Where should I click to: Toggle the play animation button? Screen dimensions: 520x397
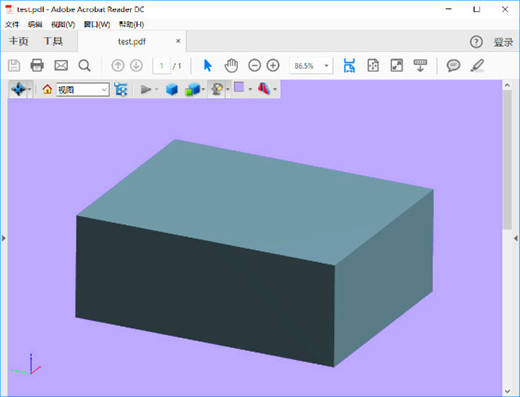coord(146,89)
